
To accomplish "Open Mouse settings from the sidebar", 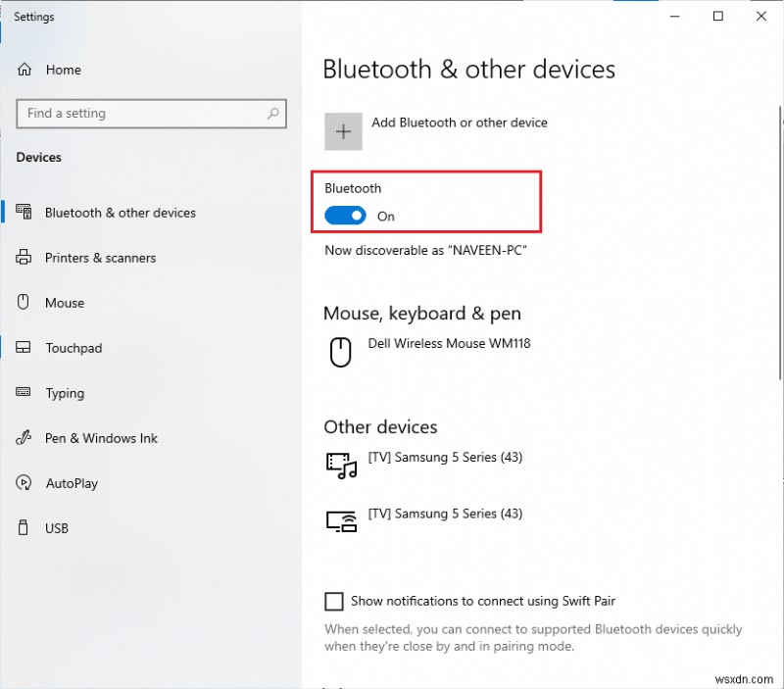I will (23, 303).
